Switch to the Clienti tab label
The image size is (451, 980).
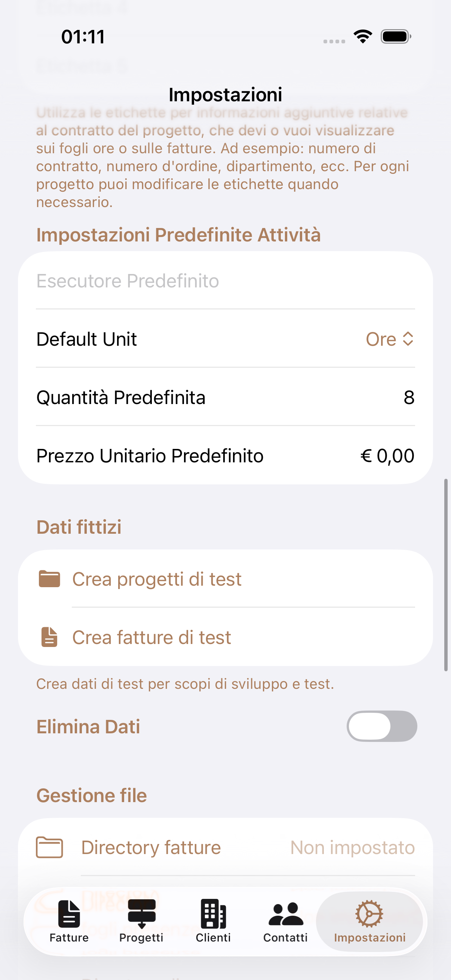click(213, 938)
